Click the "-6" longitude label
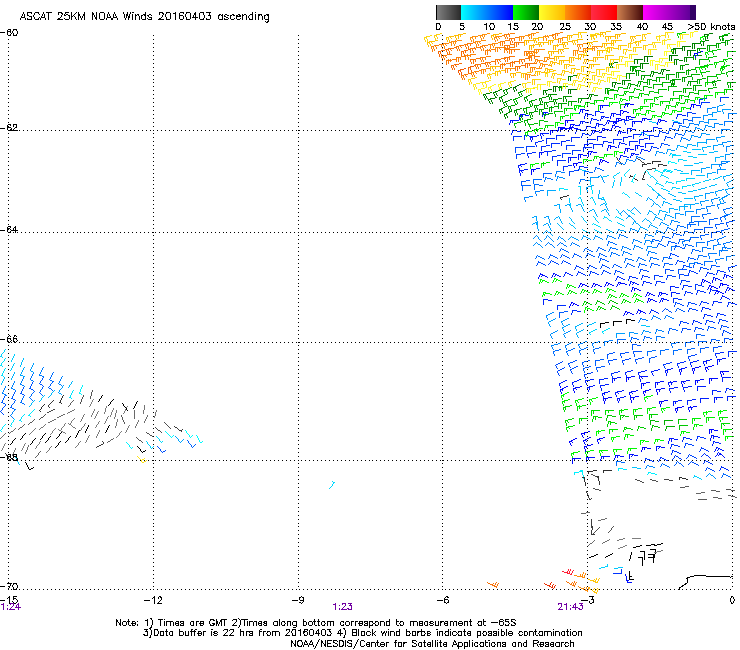Screen dimensions: 740x650 pyautogui.click(x=442, y=600)
